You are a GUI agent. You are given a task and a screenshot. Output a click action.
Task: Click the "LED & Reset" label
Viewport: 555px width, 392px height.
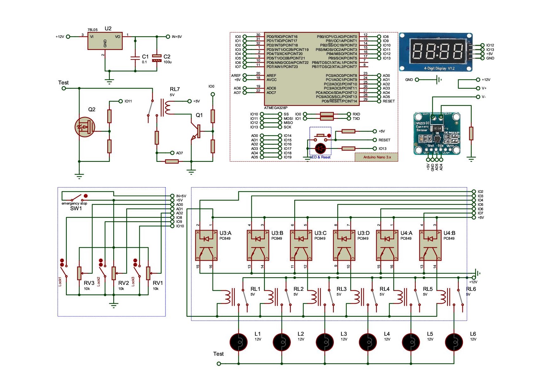point(320,157)
